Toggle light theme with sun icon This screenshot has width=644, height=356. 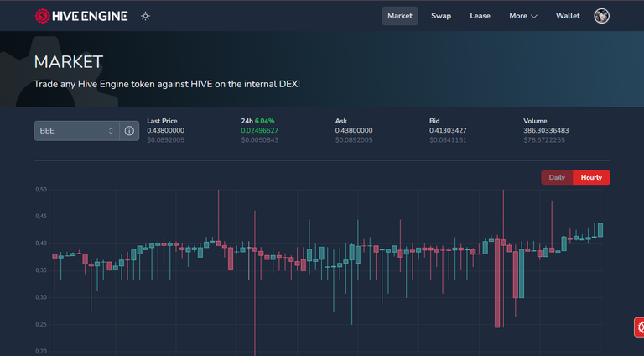pyautogui.click(x=145, y=16)
